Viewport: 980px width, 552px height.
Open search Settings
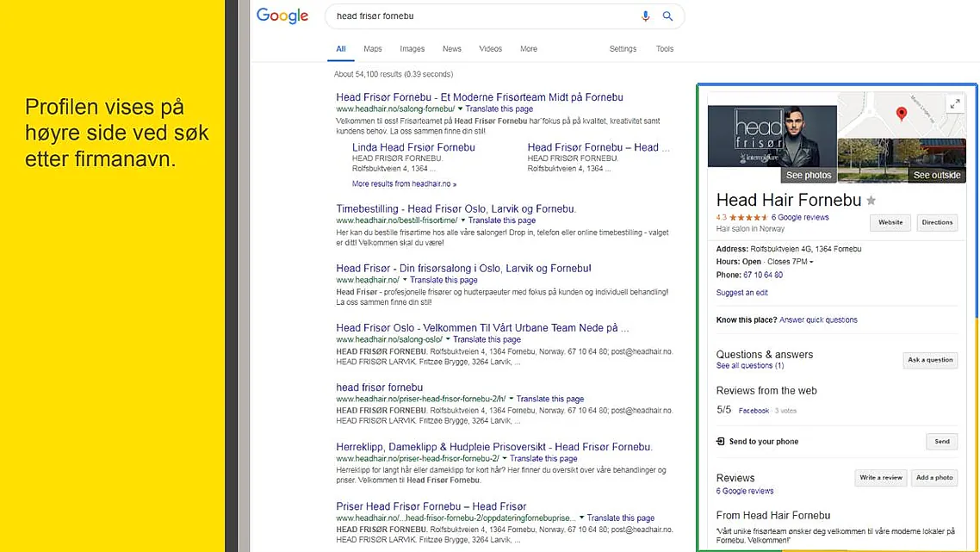coord(623,49)
